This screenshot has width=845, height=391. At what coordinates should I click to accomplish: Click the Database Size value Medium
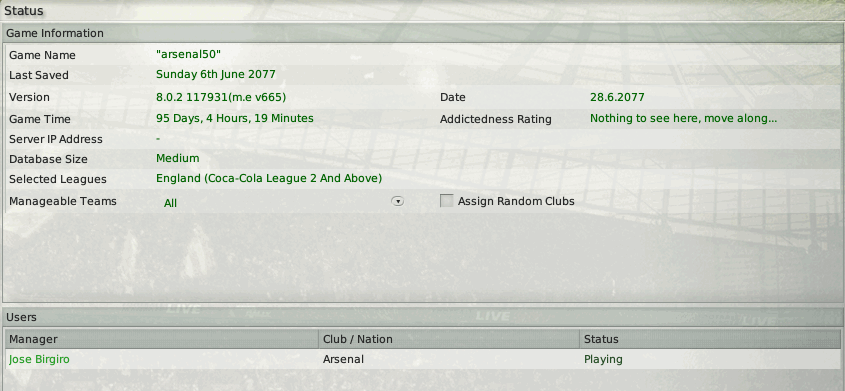178,158
